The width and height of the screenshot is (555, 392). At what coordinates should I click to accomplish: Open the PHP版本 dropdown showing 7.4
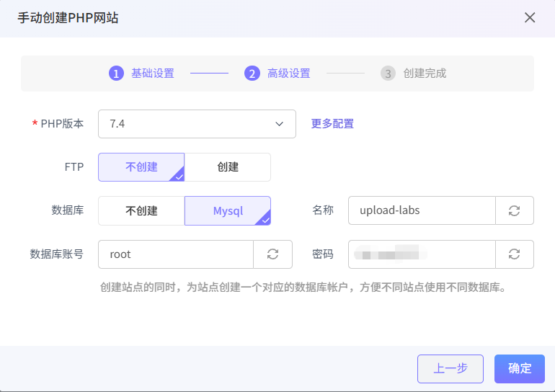[197, 124]
